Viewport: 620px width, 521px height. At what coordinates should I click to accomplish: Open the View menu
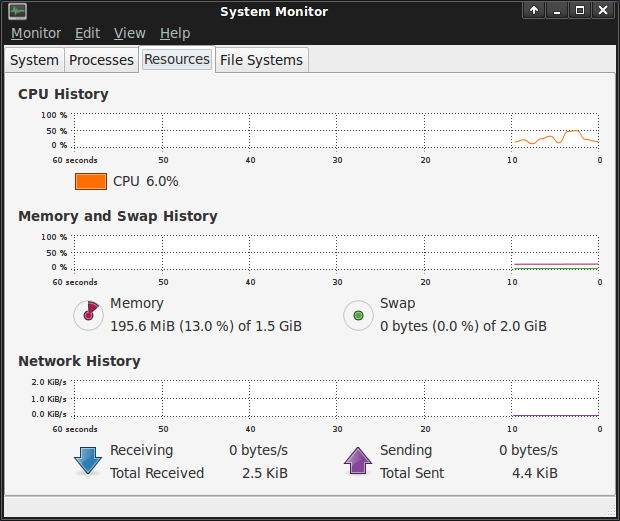click(129, 33)
